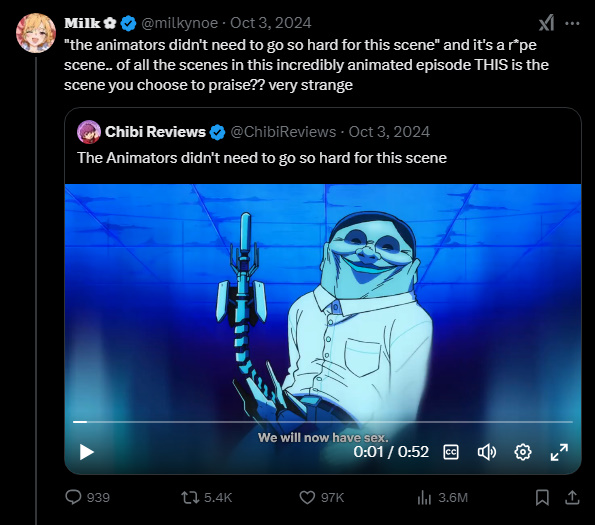Open Chibi Reviews profile avatar
The width and height of the screenshot is (595, 525).
tap(89, 132)
